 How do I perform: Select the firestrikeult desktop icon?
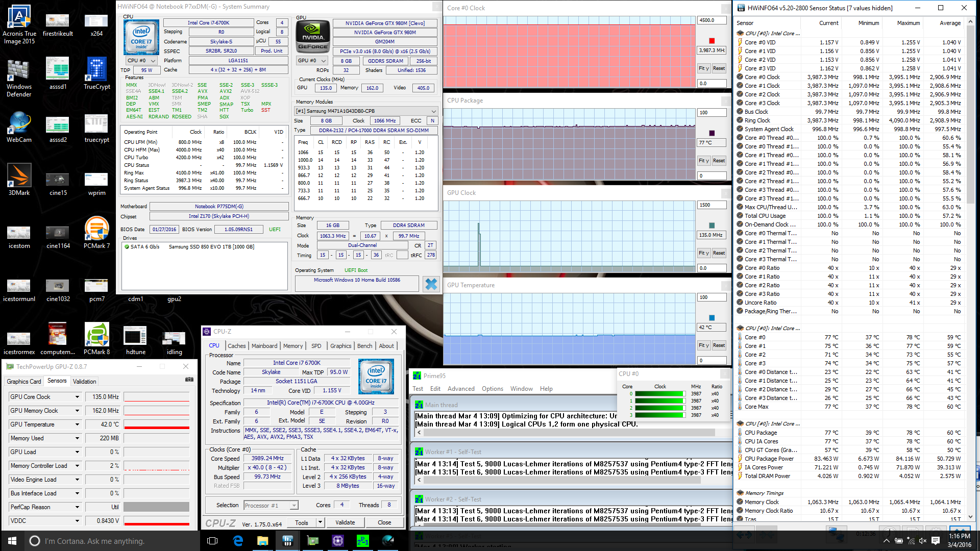coord(58,24)
